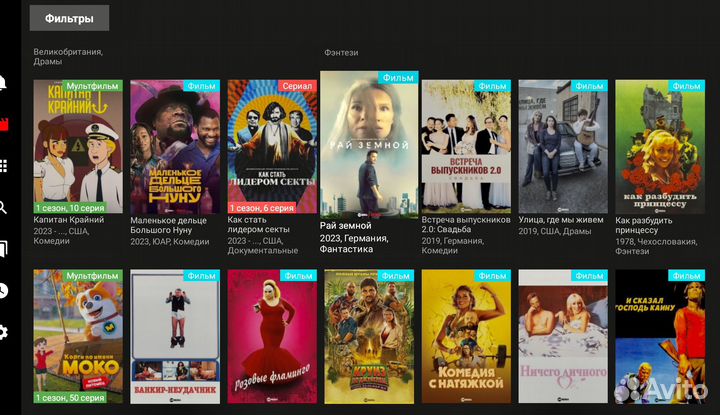The image size is (720, 415).
Task: Click Улица, где мы живем poster
Action: [x=563, y=147]
